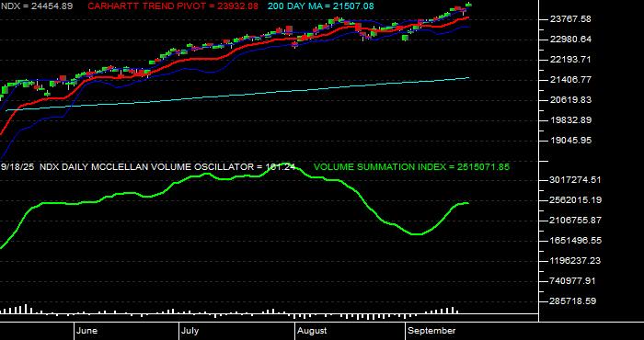Click the July month label
This screenshot has width=644, height=340.
[190, 331]
